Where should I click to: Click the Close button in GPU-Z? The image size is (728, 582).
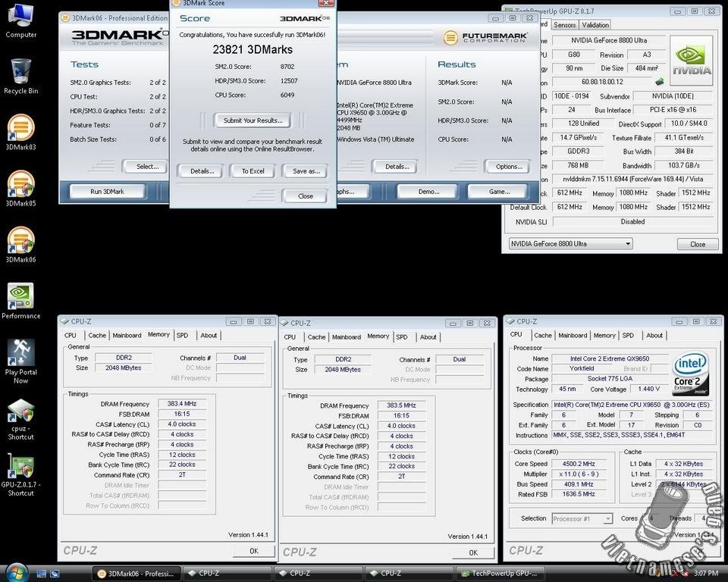pyautogui.click(x=698, y=244)
